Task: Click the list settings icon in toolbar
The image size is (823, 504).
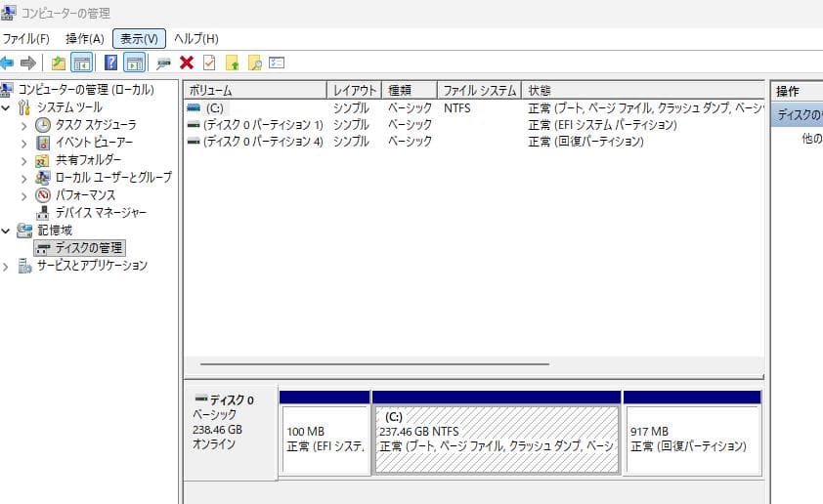Action: pyautogui.click(x=277, y=63)
